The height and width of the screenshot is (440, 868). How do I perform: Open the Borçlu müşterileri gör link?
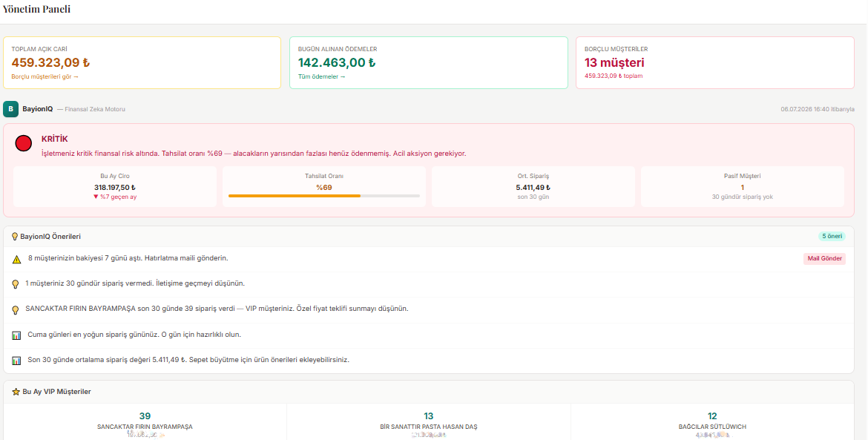click(x=45, y=76)
